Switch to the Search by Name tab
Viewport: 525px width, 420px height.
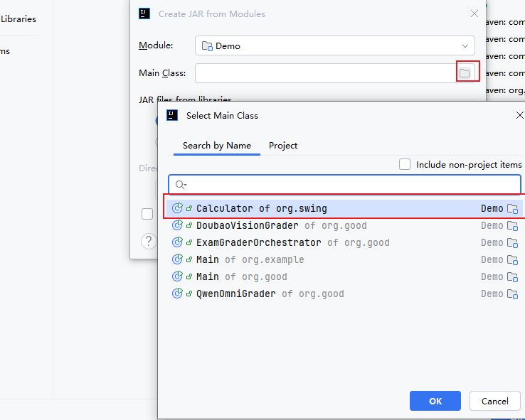coord(217,146)
